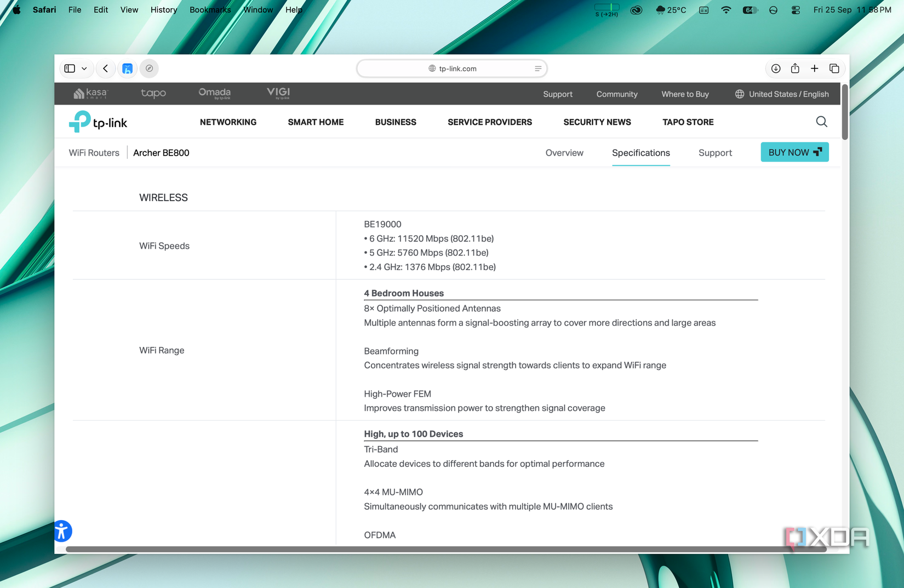Go back to the previous page
The height and width of the screenshot is (588, 904).
coord(106,68)
